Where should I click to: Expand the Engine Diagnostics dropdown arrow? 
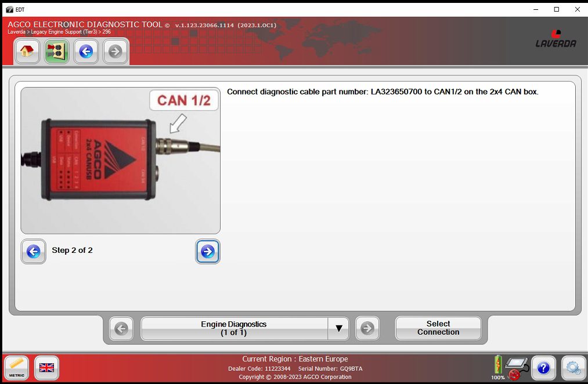pyautogui.click(x=339, y=328)
